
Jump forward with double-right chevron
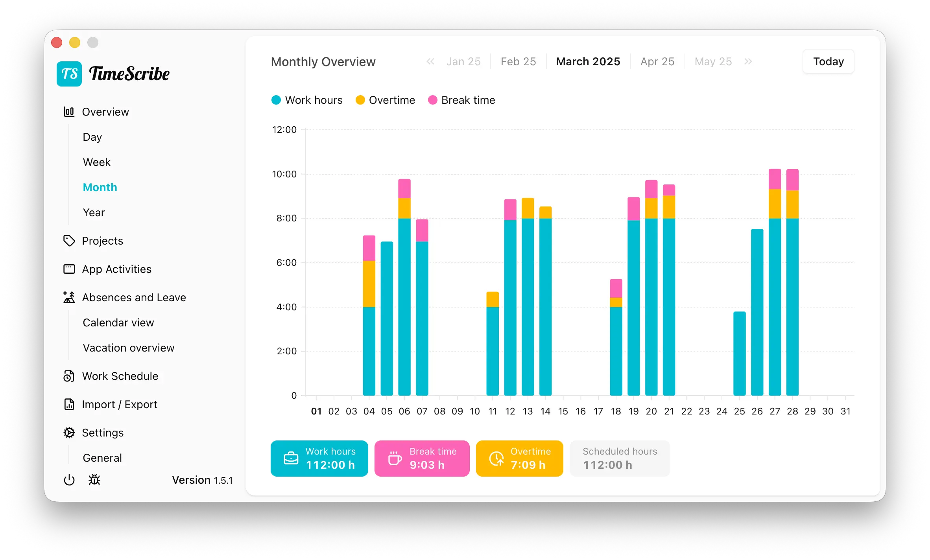point(748,61)
